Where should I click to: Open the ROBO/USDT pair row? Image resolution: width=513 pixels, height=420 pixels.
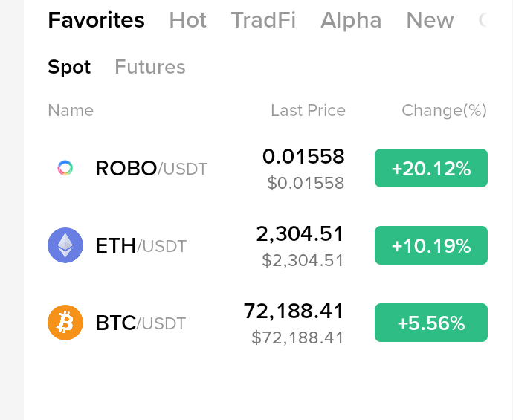pyautogui.click(x=268, y=168)
